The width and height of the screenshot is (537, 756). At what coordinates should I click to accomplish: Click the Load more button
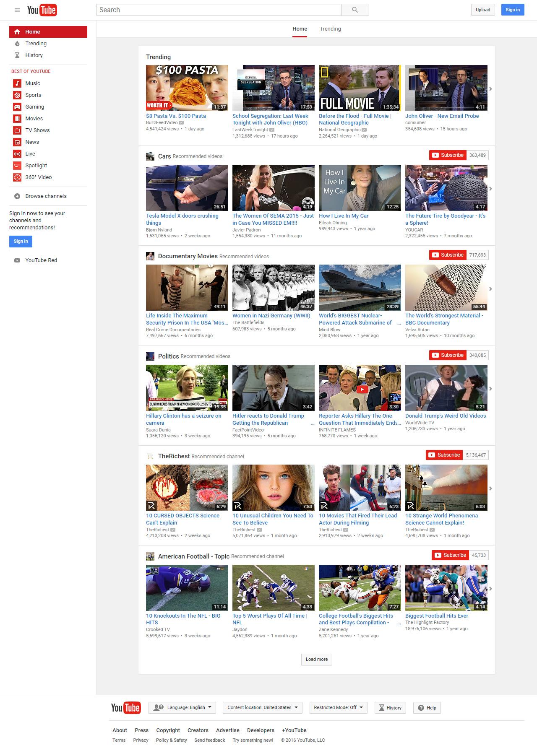pos(317,659)
